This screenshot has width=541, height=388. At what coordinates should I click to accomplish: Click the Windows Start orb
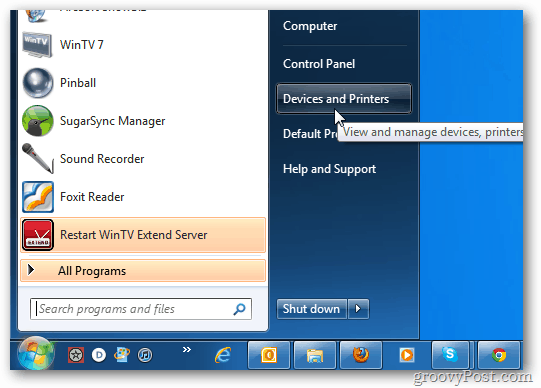coord(36,354)
